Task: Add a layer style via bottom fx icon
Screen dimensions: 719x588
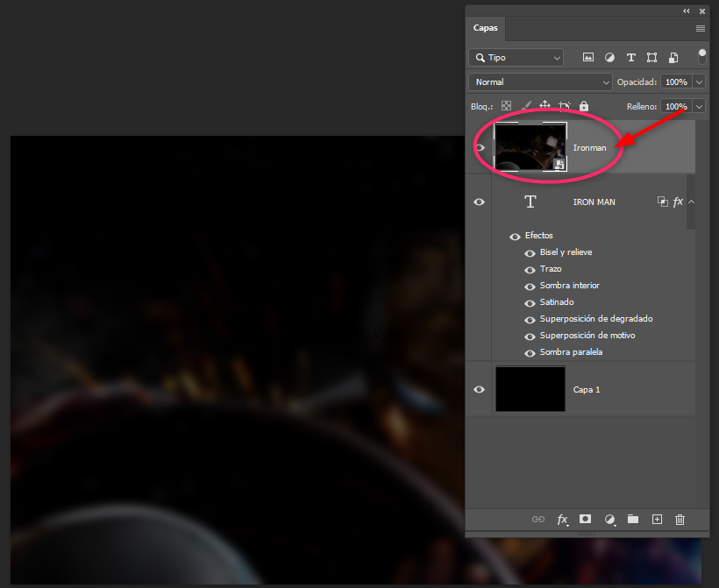Action: coord(563,520)
